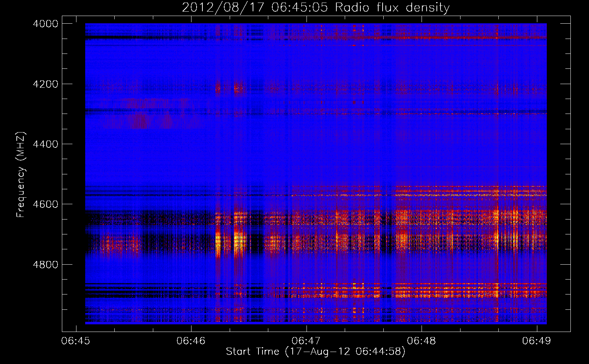589x364 pixels.
Task: Click the "Start Time (17-Aug-12 06:44:58)" axis label
Action: (x=316, y=352)
